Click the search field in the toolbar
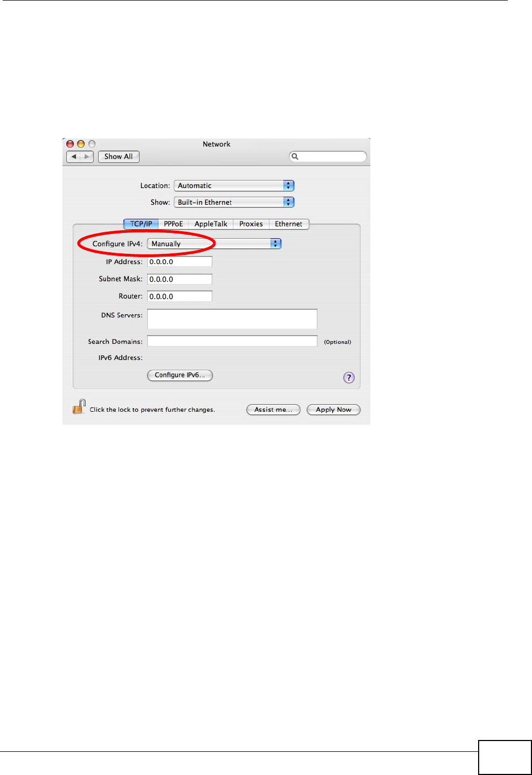Screen dimensions: 532x775 click(x=328, y=157)
